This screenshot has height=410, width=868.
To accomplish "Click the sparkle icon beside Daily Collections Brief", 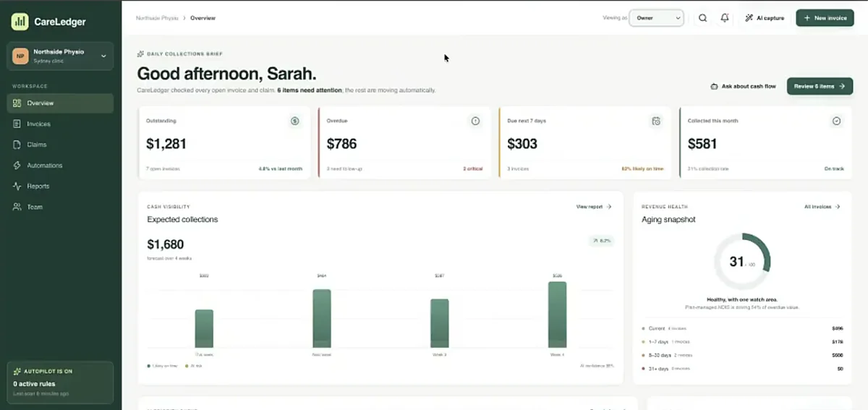I will click(140, 54).
